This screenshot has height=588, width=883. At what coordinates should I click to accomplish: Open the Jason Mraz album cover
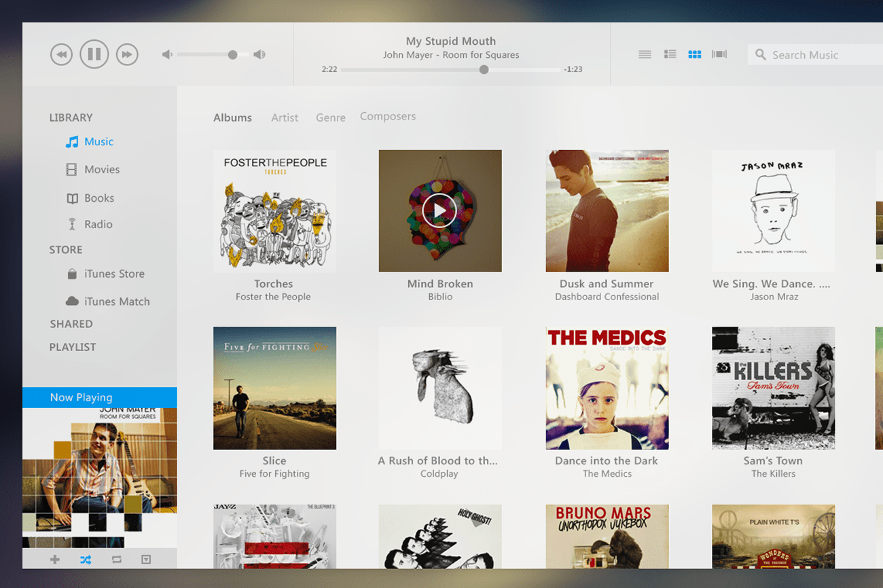774,211
